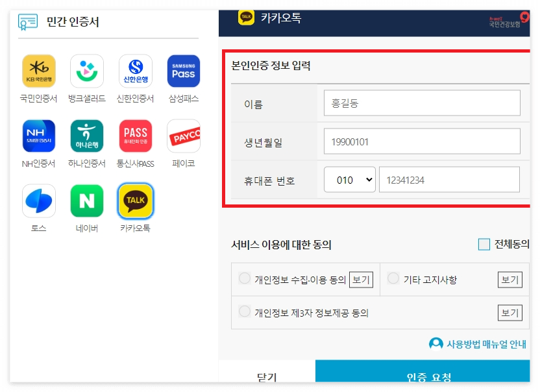Screen dimensions: 540x392
Task: Click the 닫기 button
Action: (x=267, y=372)
